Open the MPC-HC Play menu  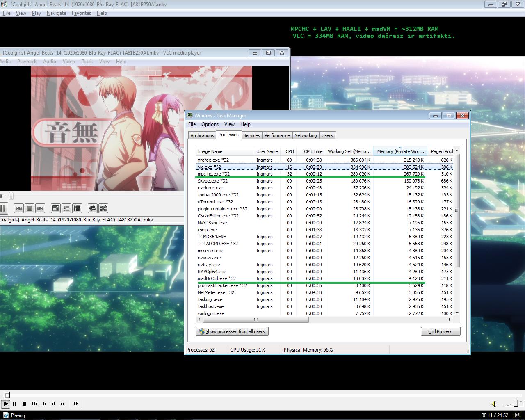click(x=37, y=13)
